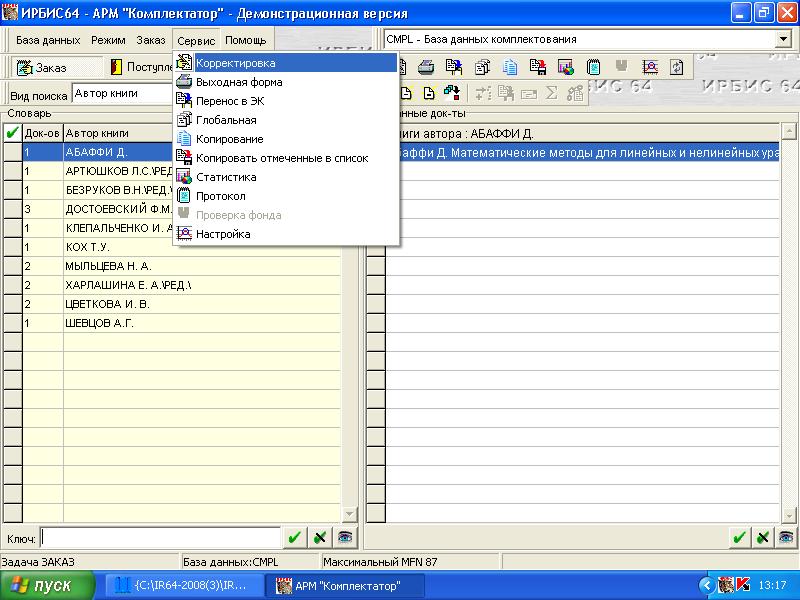Toggle the mark cell for ШЕВЦОВ А.Г. row
This screenshot has height=600, width=800.
(13, 323)
